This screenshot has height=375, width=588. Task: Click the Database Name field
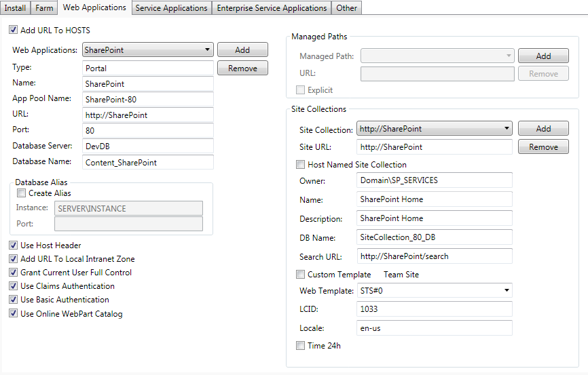tap(148, 162)
